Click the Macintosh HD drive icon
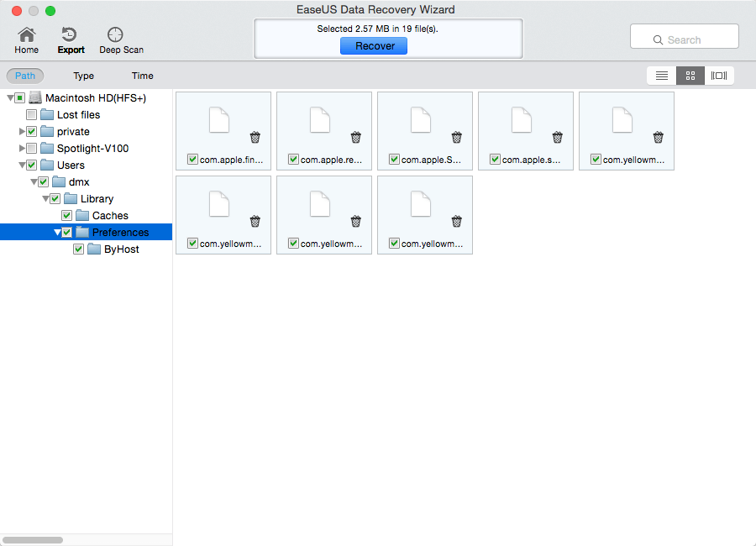 pos(35,98)
